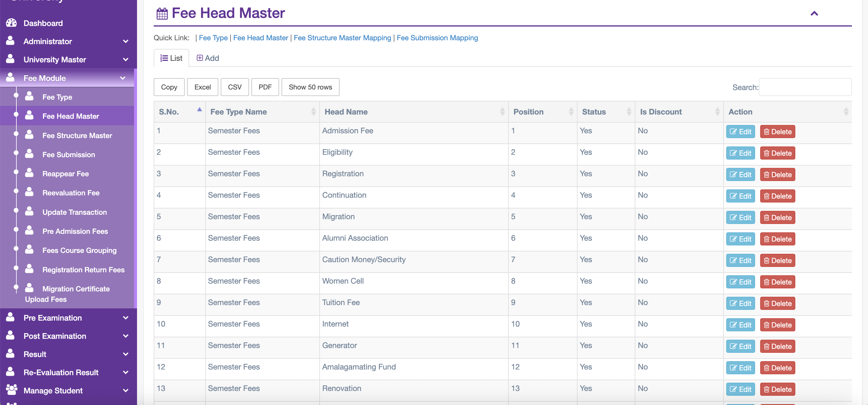Screen dimensions: 868x405
Task: Edit the Tuition Fee row
Action: coord(741,303)
